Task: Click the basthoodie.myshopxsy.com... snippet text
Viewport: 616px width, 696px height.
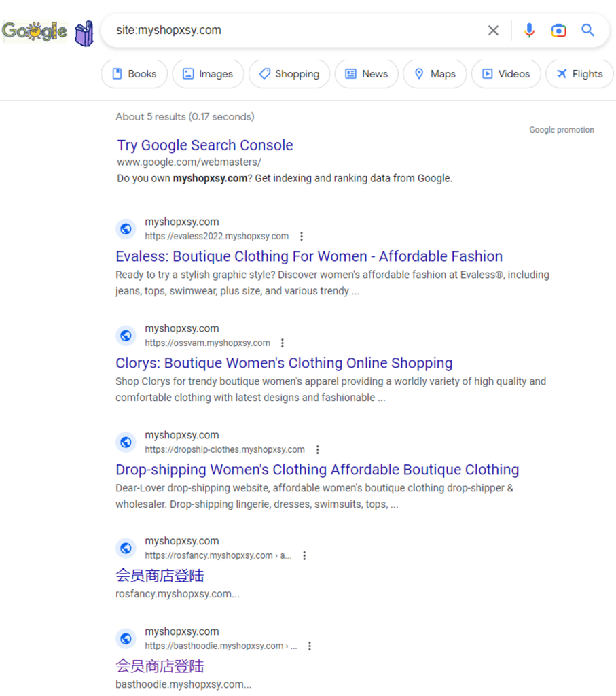Action: [183, 684]
